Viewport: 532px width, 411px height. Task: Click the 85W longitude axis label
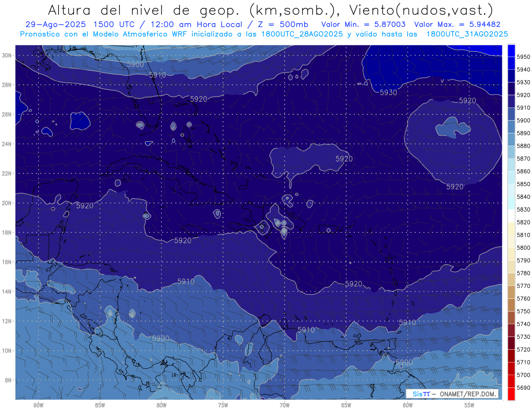(100, 405)
